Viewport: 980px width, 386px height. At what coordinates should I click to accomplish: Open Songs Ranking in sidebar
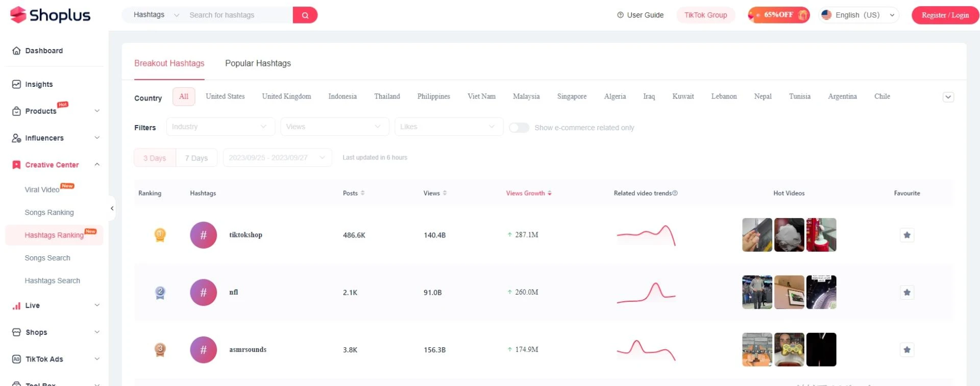(49, 212)
